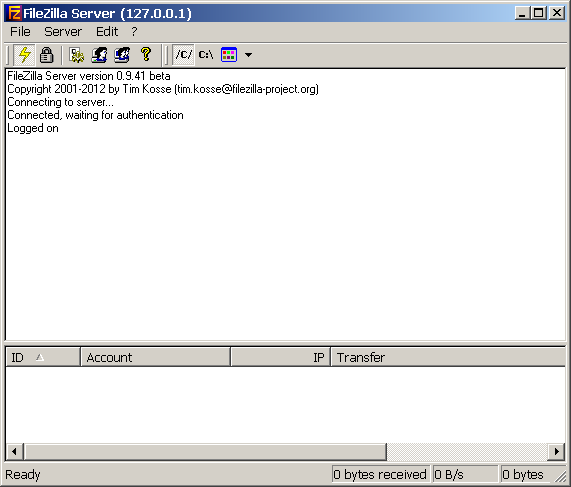Click the colorful grid sort icon
The image size is (571, 487).
tap(229, 55)
